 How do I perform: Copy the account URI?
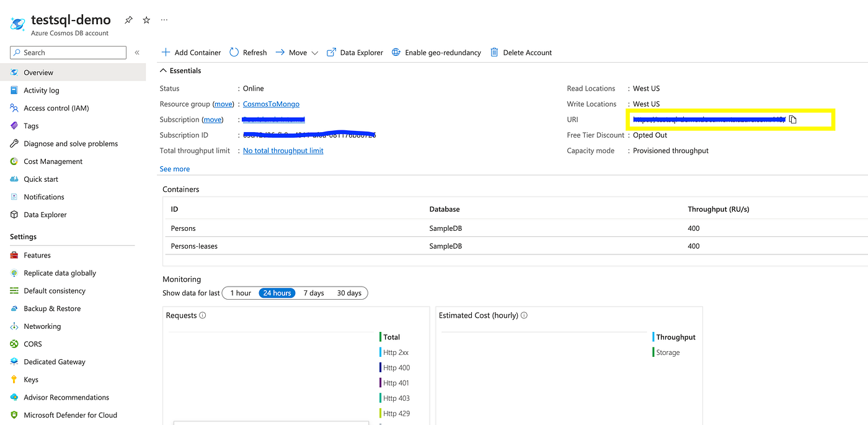pos(793,119)
